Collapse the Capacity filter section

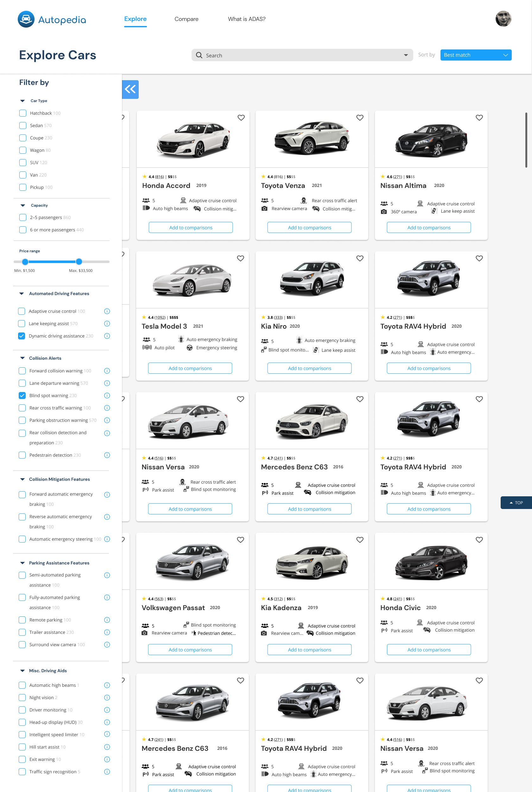coord(23,205)
